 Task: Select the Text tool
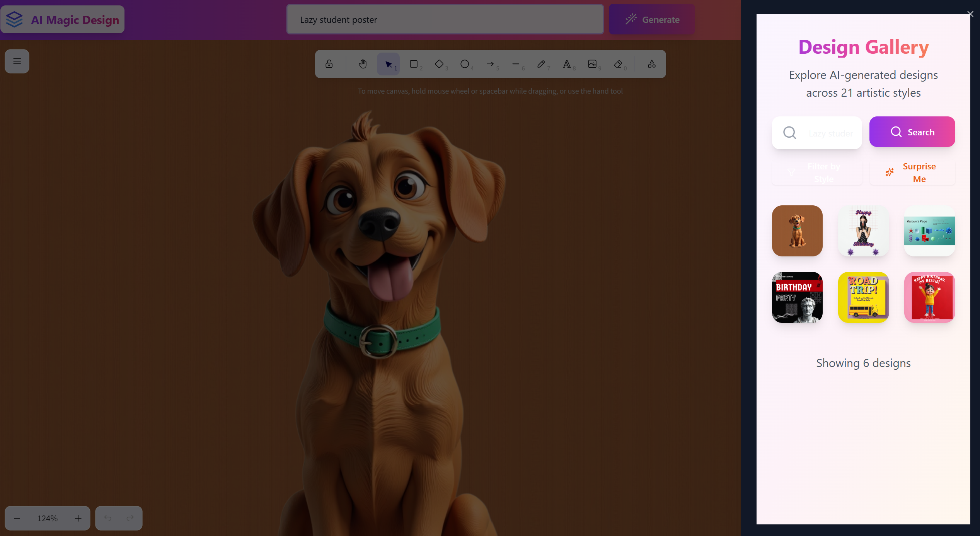(567, 64)
